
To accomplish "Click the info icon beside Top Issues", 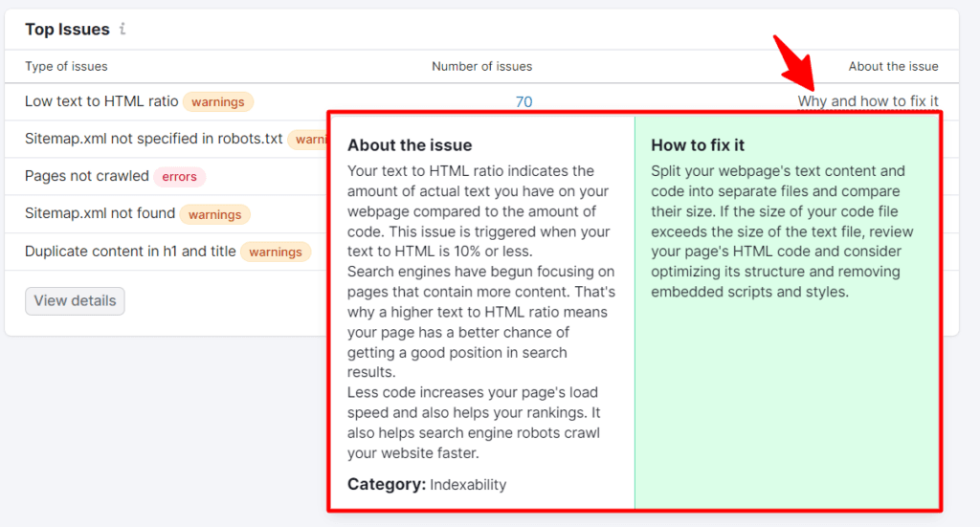I will (122, 29).
